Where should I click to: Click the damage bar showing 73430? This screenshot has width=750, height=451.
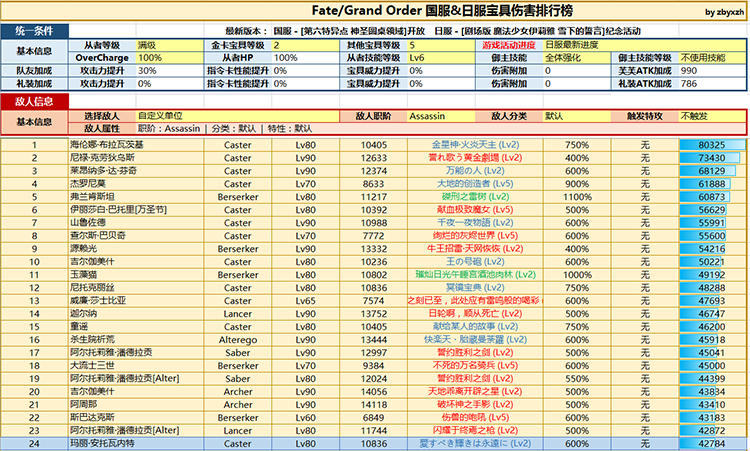click(710, 158)
